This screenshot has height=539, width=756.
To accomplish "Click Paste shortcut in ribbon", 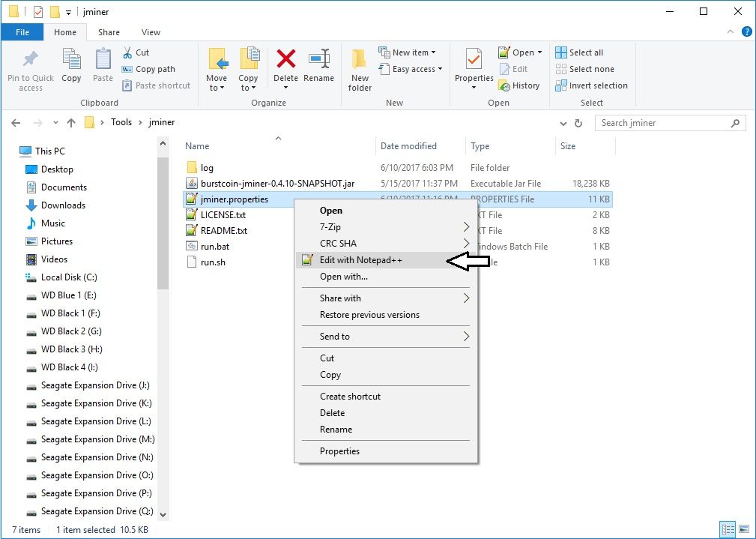I will [156, 85].
